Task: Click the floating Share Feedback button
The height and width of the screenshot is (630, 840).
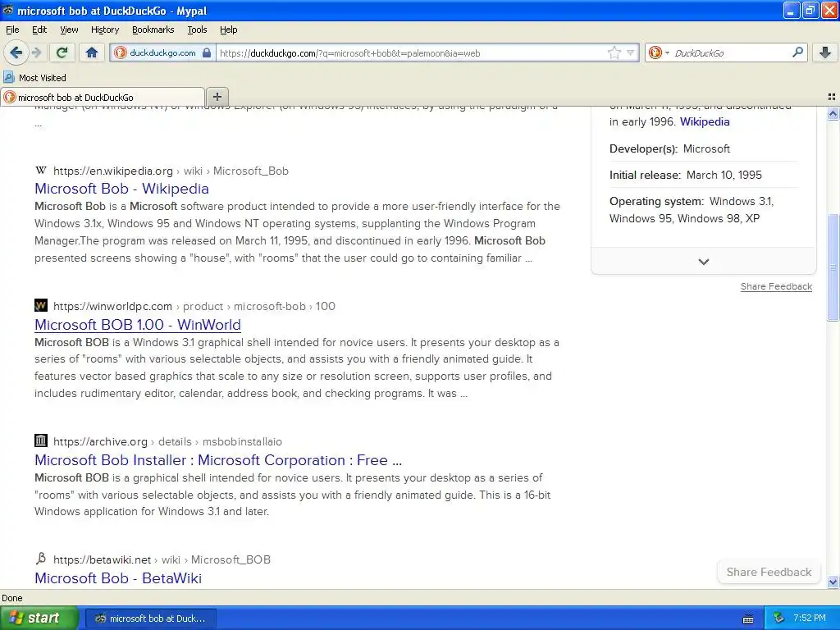Action: [769, 572]
